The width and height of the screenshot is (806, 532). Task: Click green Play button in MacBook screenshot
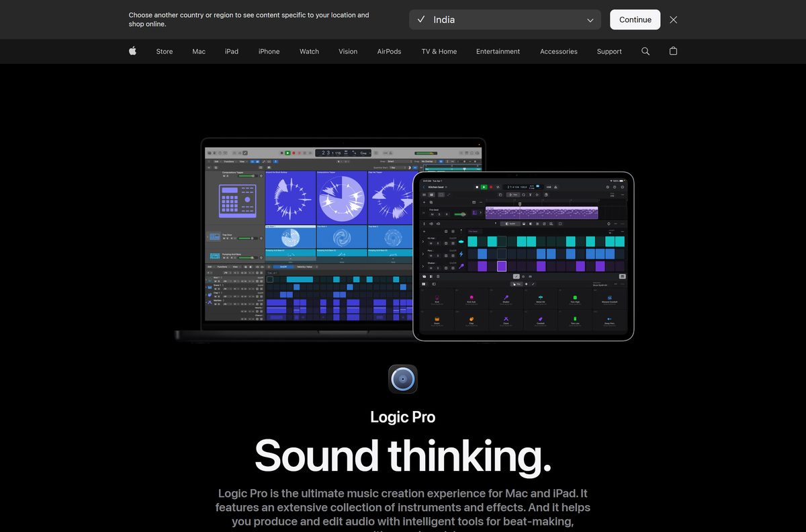287,153
